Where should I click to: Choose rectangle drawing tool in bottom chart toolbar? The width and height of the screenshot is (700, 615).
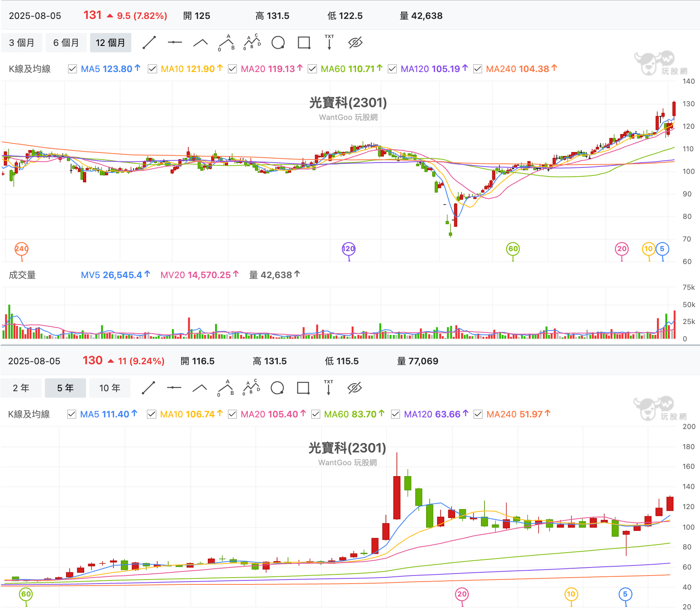pos(303,388)
